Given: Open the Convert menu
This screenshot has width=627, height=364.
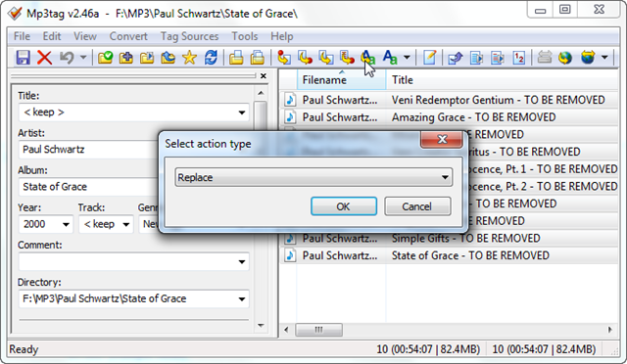Looking at the screenshot, I should (x=128, y=36).
